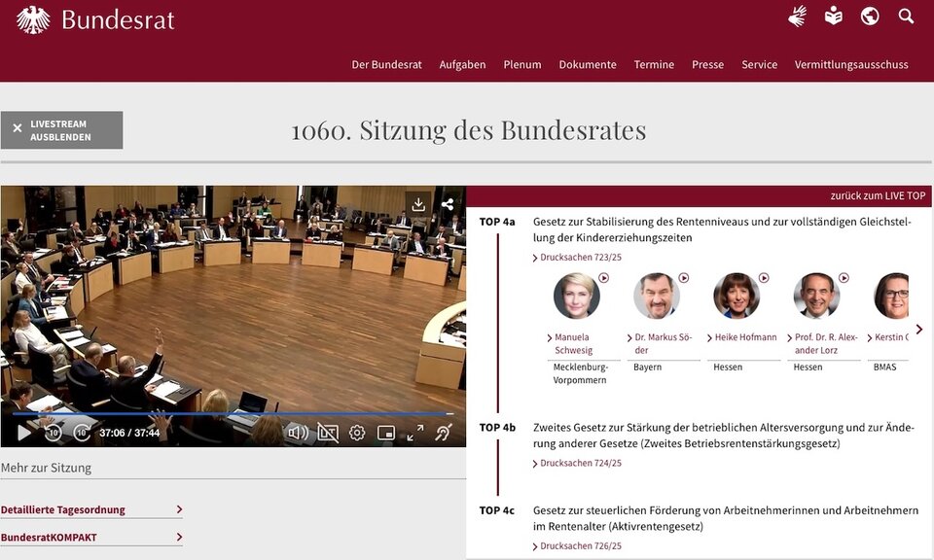
Task: Open the site search magnifier
Action: pyautogui.click(x=906, y=16)
